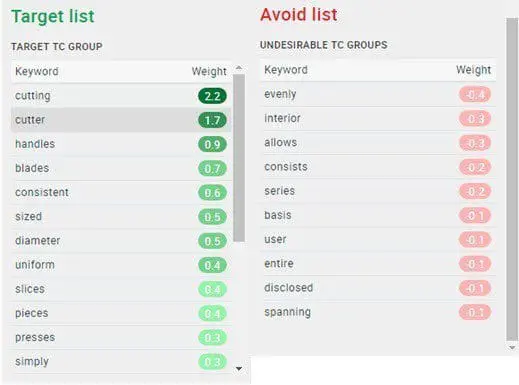519x385 pixels.
Task: Choose the 'spanning' row in avoid list
Action: (x=378, y=312)
